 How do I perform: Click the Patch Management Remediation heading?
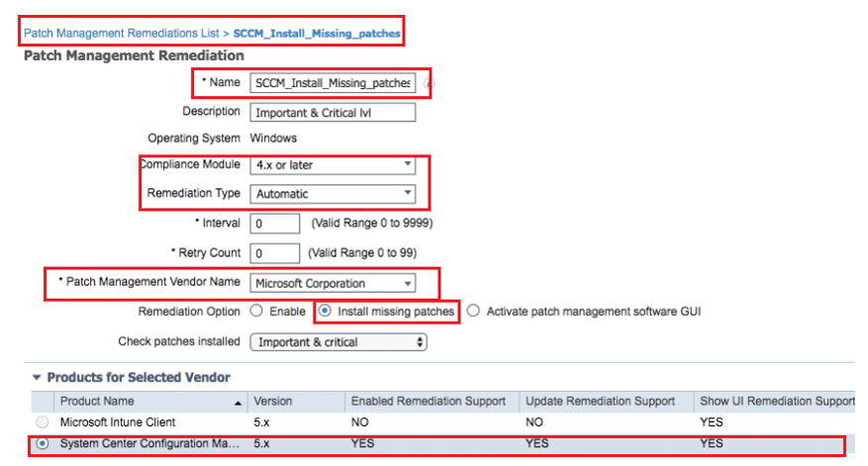(x=134, y=55)
